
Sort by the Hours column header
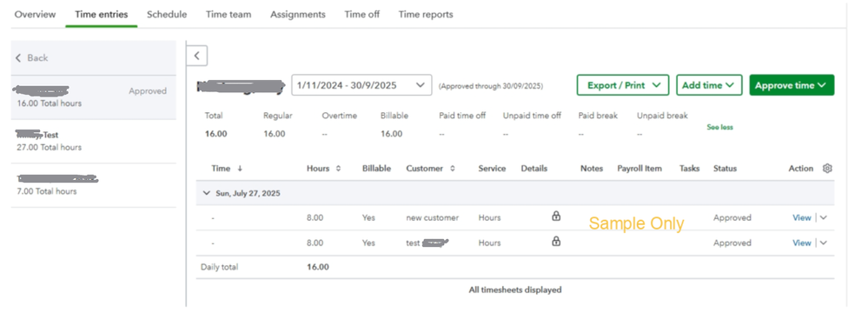tap(323, 169)
